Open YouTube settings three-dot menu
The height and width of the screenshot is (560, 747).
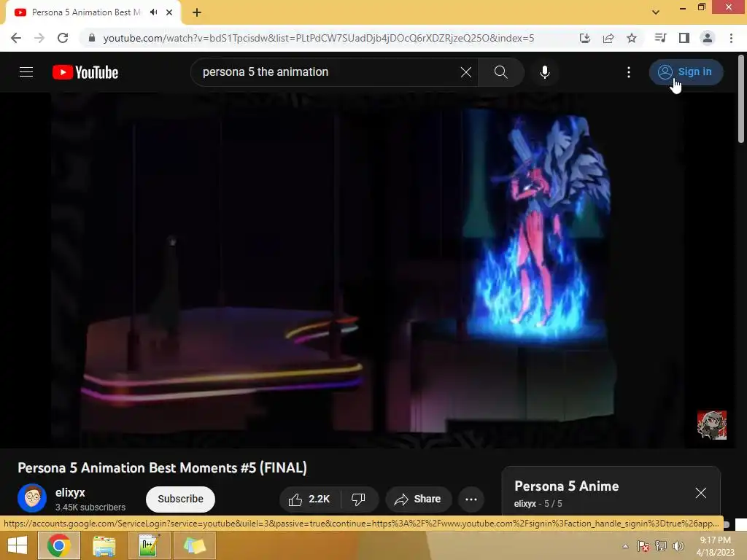(629, 72)
